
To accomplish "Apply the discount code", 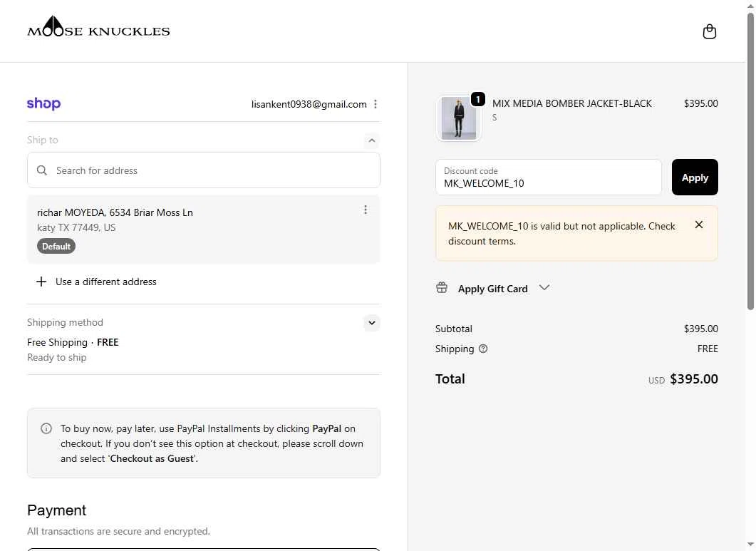I will click(695, 177).
